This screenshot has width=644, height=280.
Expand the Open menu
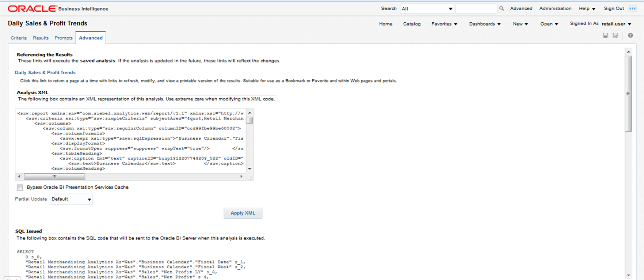pyautogui.click(x=549, y=24)
